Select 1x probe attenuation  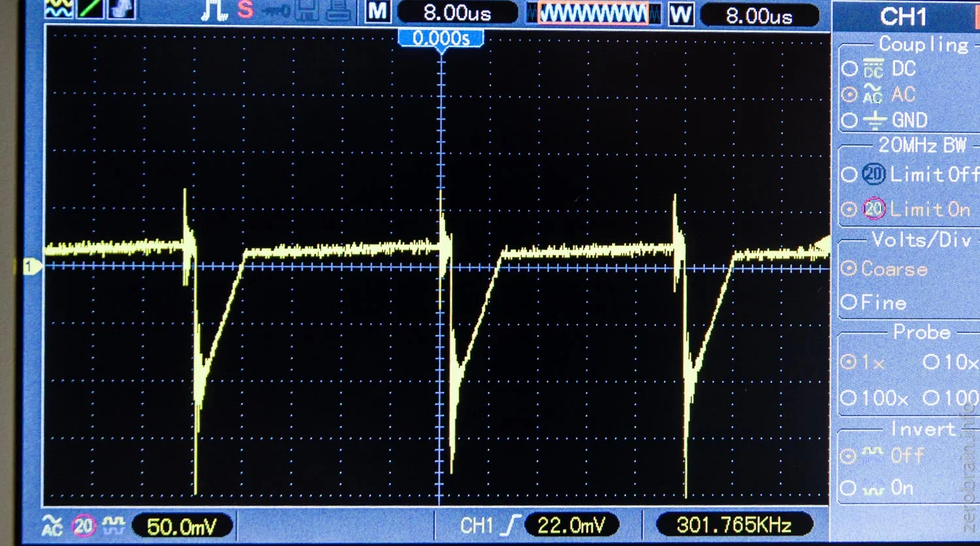(849, 362)
